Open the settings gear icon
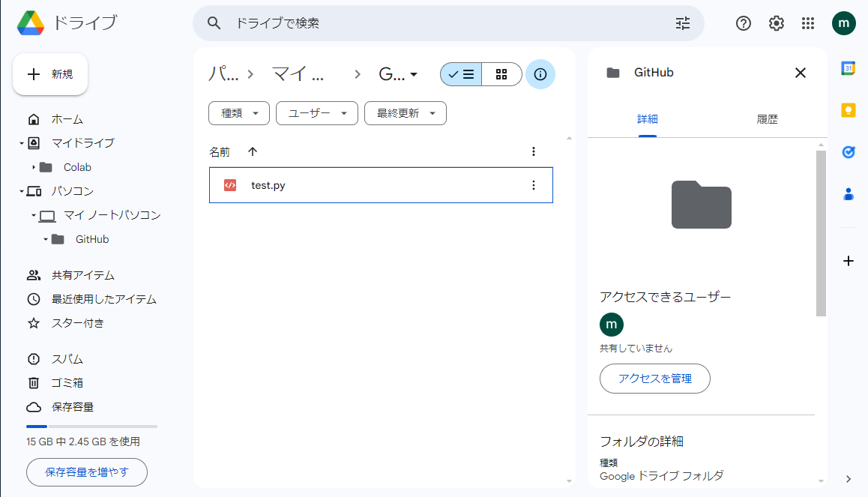868x497 pixels. click(x=776, y=23)
